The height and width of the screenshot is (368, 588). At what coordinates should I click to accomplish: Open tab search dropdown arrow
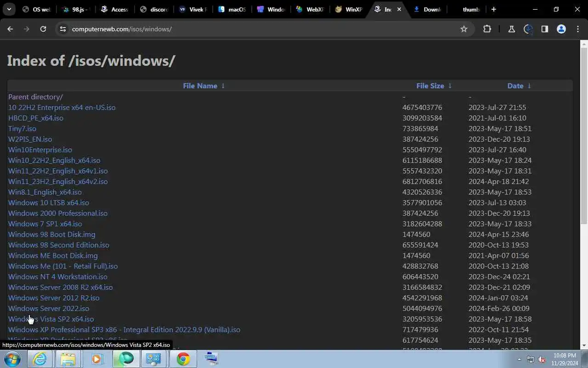point(9,9)
